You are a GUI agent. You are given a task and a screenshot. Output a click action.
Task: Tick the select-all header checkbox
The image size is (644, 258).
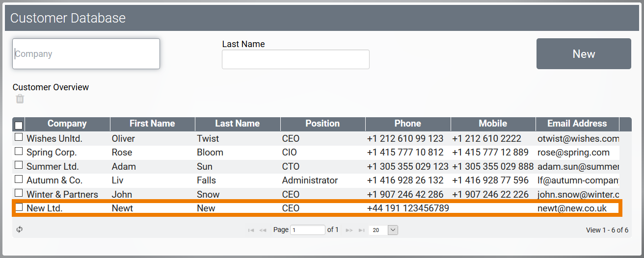19,125
